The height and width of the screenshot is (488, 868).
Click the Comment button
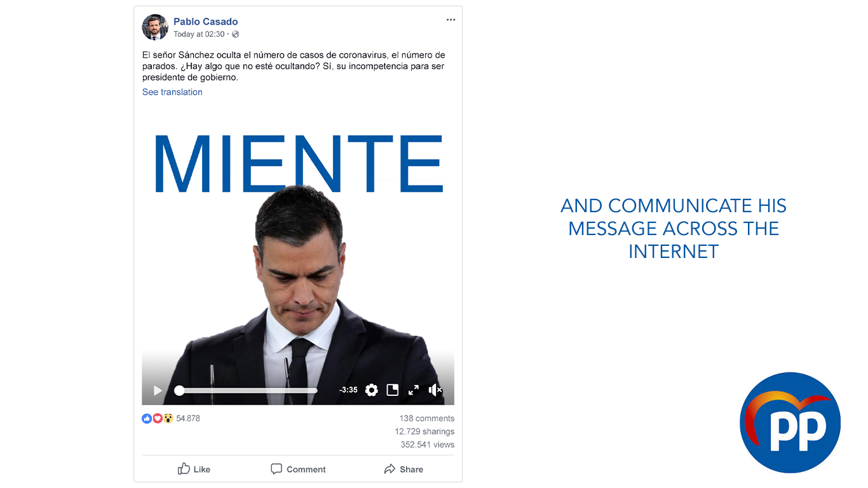(x=298, y=469)
